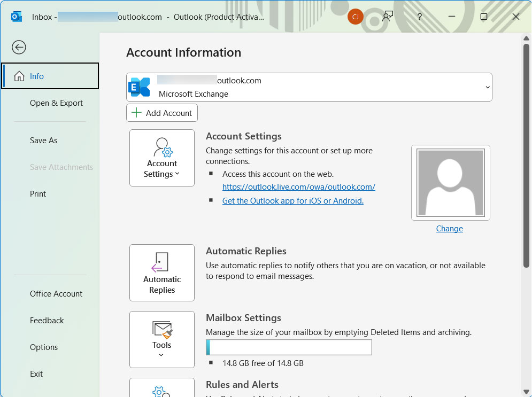Viewport: 532px width, 397px height.
Task: Click the contact support feedback icon
Action: (x=388, y=17)
